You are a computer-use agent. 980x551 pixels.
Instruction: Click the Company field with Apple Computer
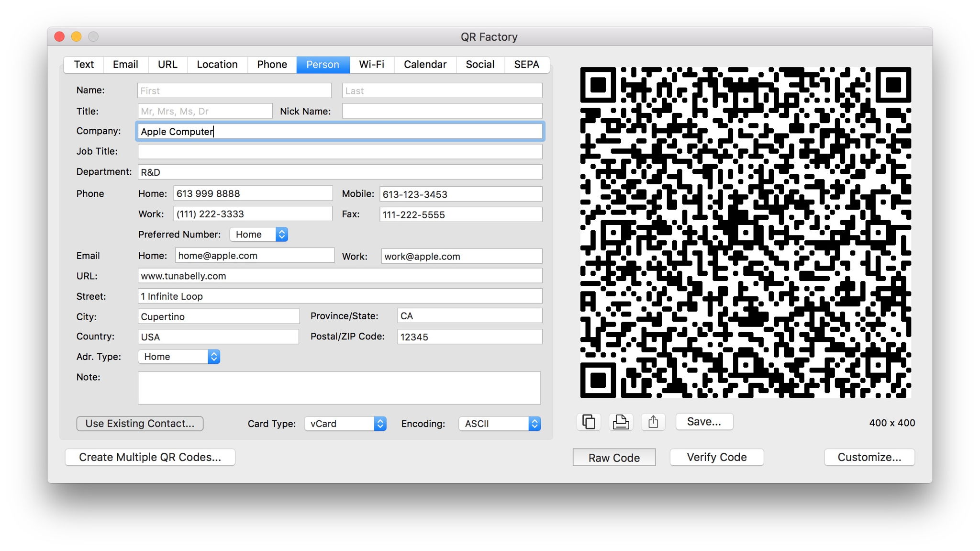click(x=340, y=132)
